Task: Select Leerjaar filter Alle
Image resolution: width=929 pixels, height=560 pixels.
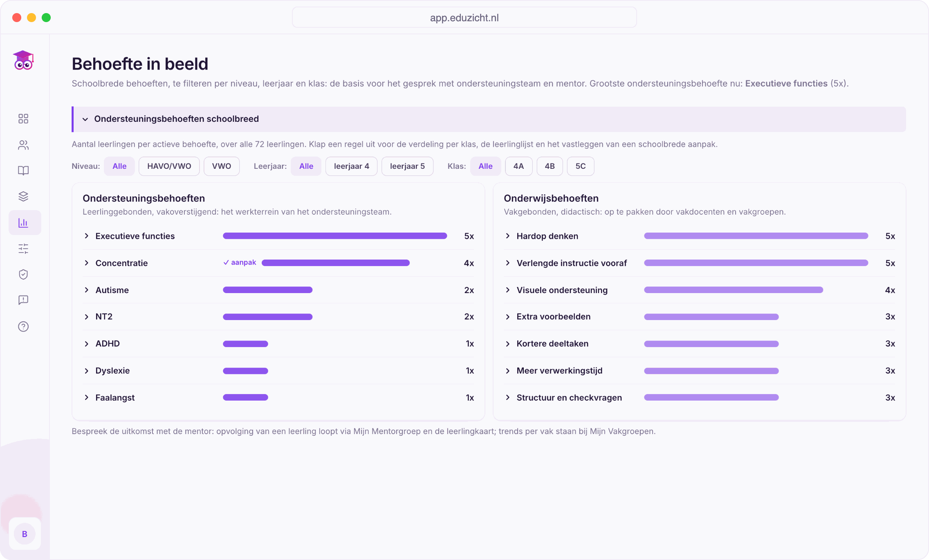Action: 306,166
